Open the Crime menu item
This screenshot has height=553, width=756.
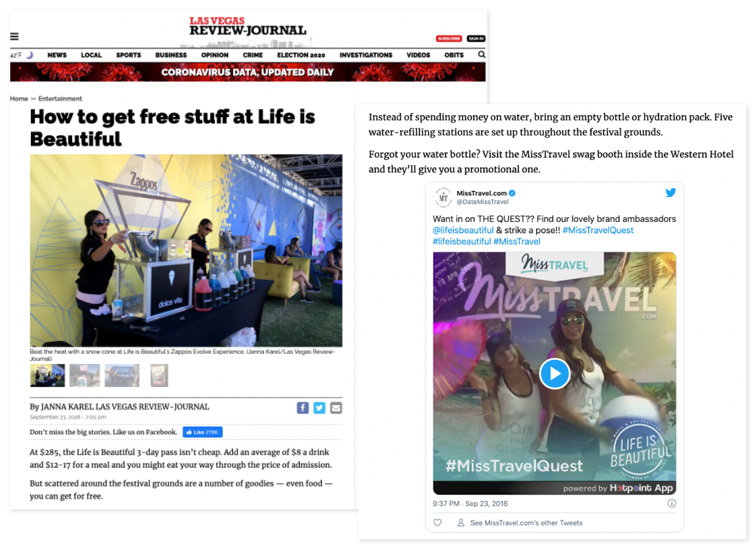tap(252, 55)
